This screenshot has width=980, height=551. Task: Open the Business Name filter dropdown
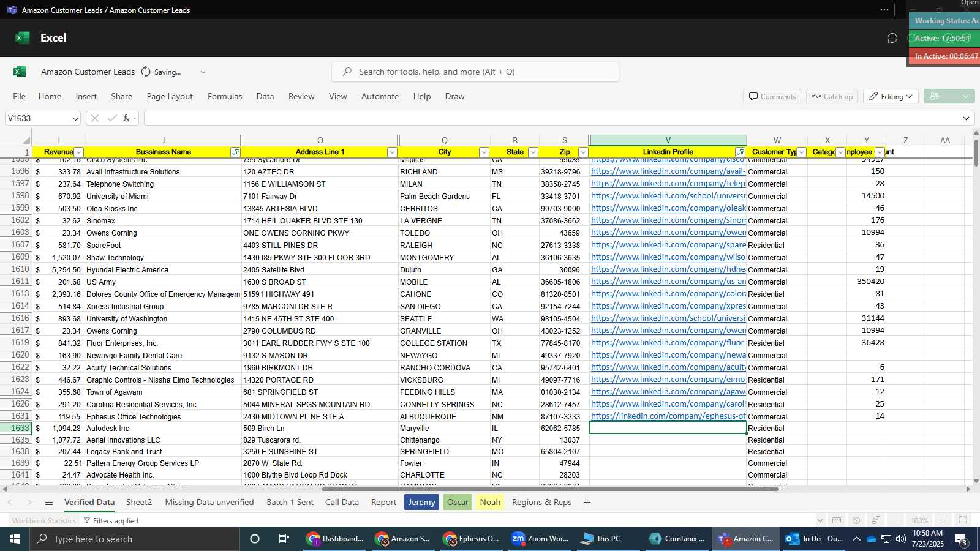click(235, 152)
